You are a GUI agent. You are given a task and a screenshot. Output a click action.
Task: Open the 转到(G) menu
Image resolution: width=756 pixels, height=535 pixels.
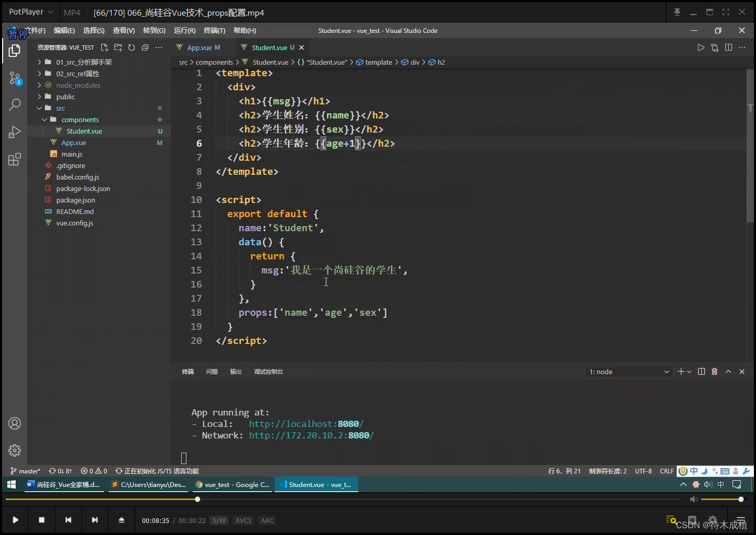[x=154, y=31]
